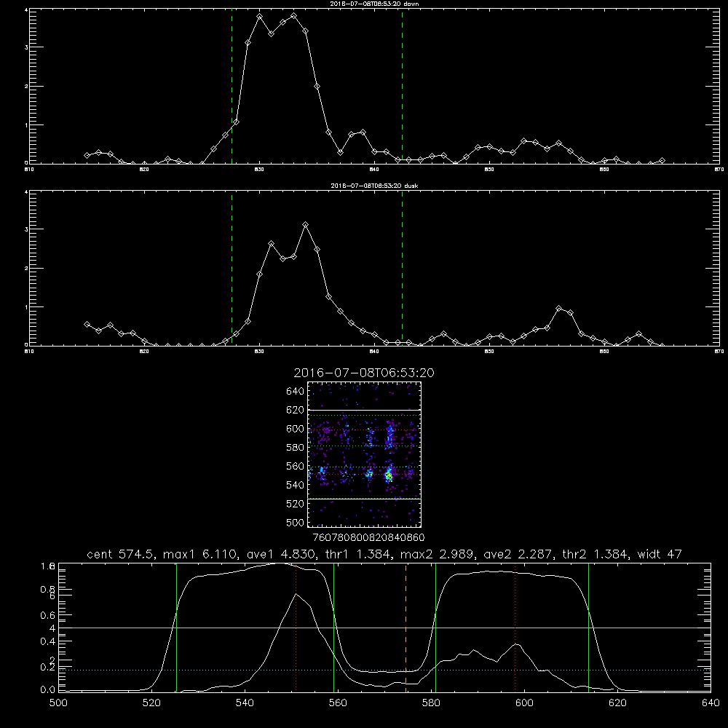728x728 pixels.
Task: Click the 500 x-axis label in bottom plot
Action: tap(58, 703)
